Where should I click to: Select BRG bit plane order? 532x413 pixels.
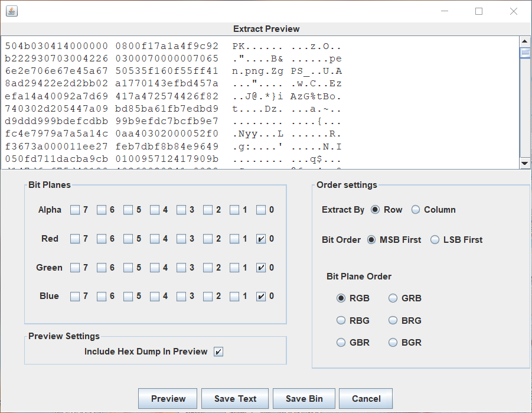tap(393, 320)
